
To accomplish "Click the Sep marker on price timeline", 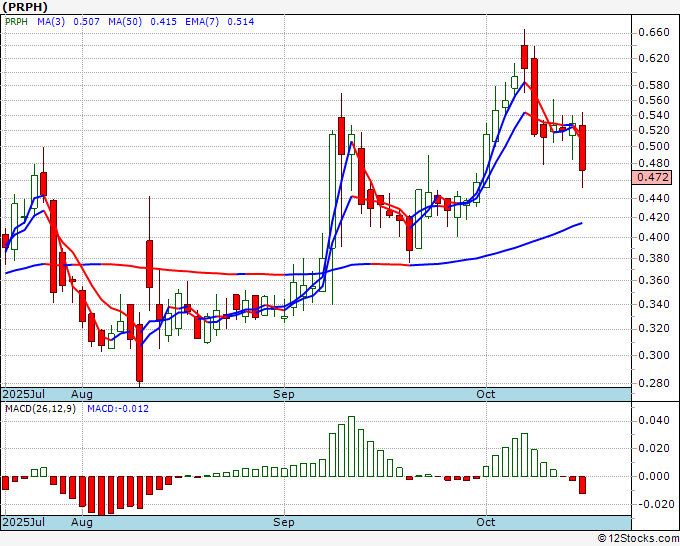I will (x=284, y=394).
